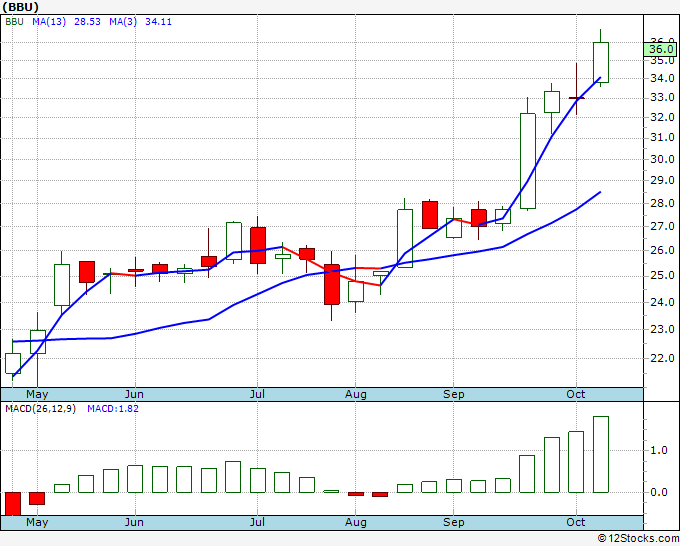
Task: Click the (BBU) chart title
Action: (20, 7)
